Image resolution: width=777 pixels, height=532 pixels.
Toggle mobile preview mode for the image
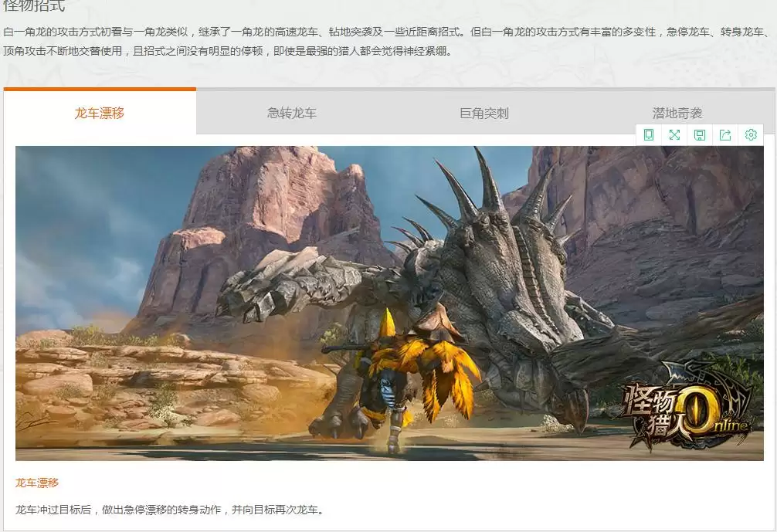[x=649, y=135]
